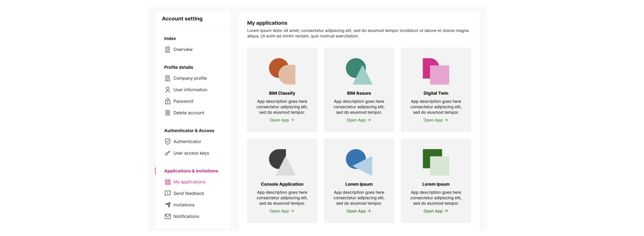Screen dimensions: 644x236
Task: Click the Digital Twin pink logo thumbnail
Action: pos(436,71)
